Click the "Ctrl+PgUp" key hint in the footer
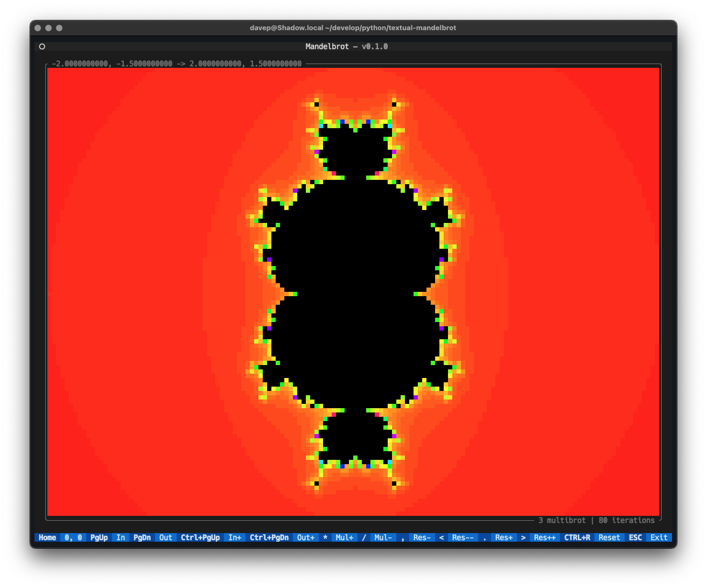 click(200, 537)
